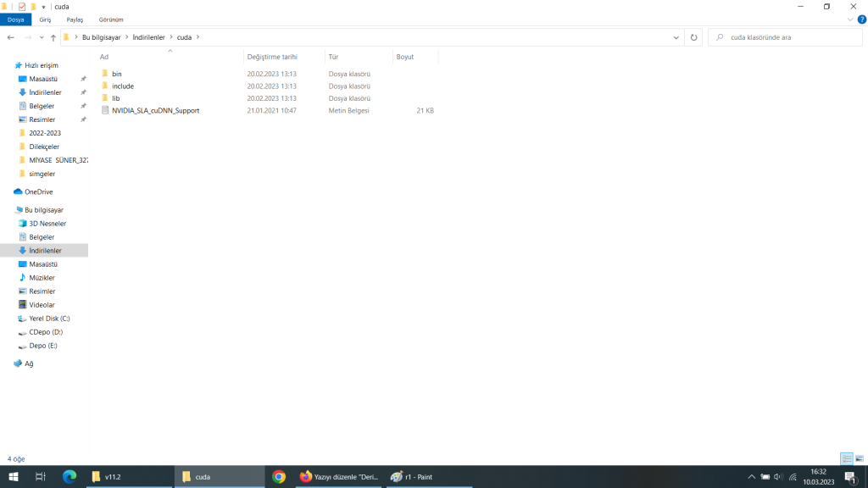
Task: Switch to details view in status bar
Action: (x=847, y=458)
